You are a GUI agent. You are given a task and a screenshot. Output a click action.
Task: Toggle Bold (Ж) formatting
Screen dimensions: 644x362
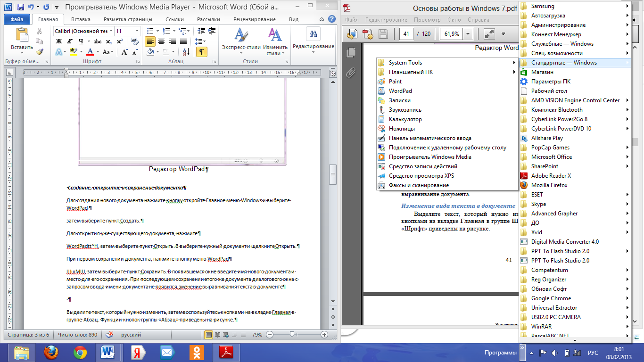click(x=59, y=41)
